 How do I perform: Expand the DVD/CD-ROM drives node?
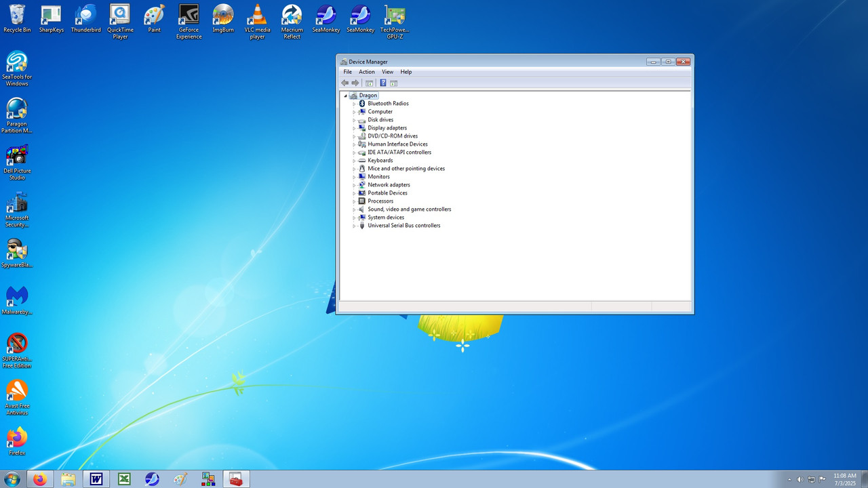click(x=354, y=136)
